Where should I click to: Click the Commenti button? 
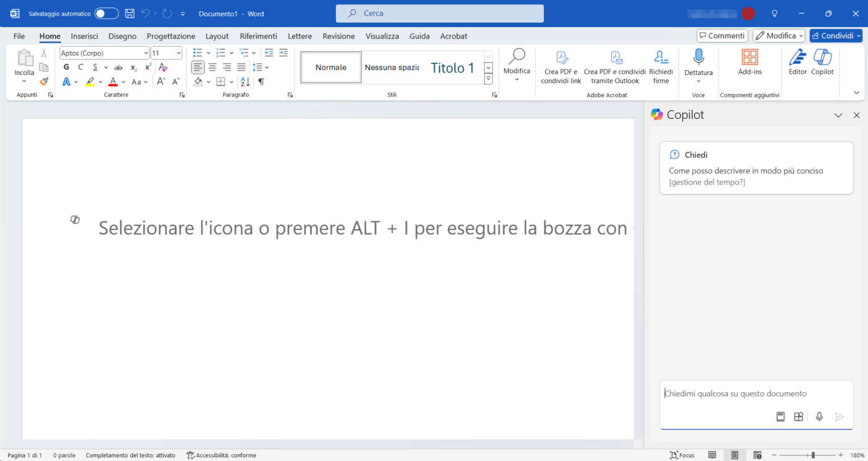click(722, 36)
